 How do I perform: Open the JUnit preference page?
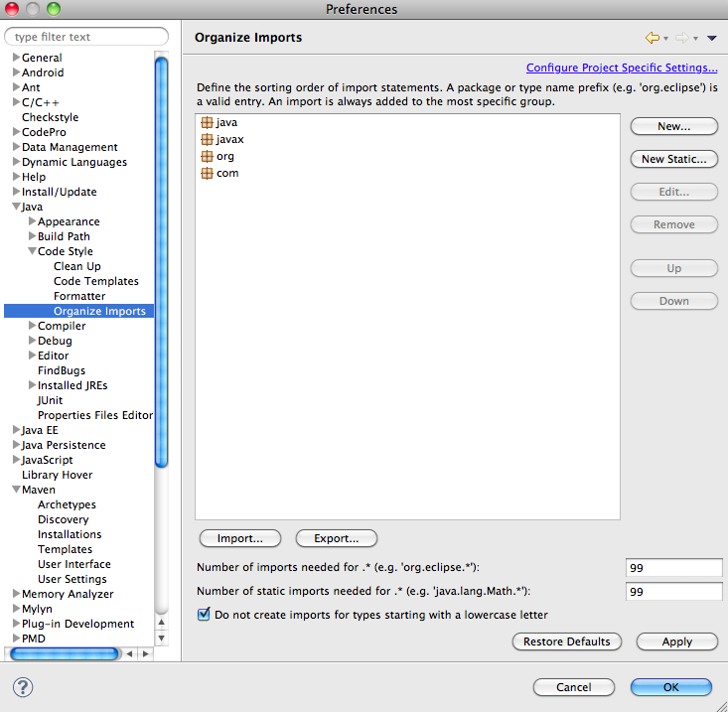tap(50, 400)
